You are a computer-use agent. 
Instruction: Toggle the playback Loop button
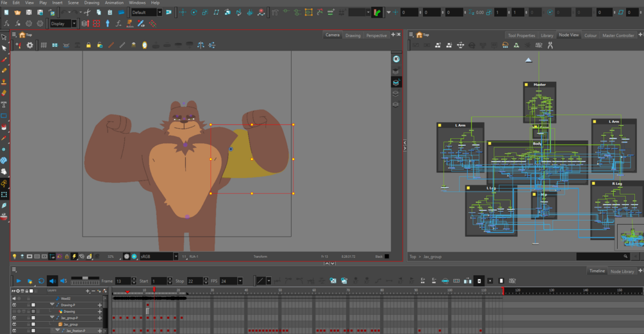coord(41,281)
